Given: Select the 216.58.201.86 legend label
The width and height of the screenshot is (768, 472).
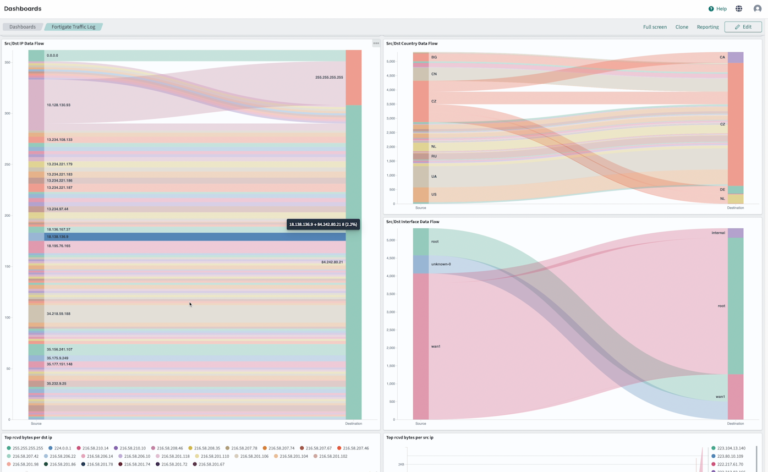Looking at the screenshot, I should pos(63,464).
